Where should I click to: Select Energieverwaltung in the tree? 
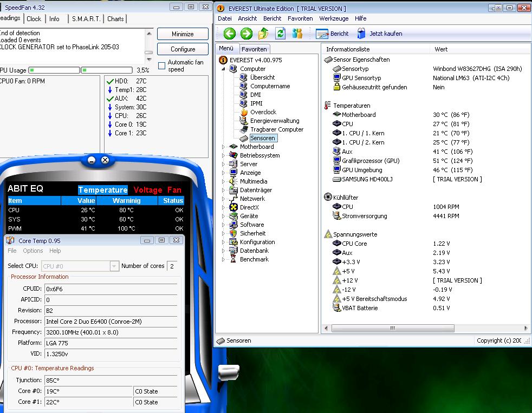pos(275,121)
